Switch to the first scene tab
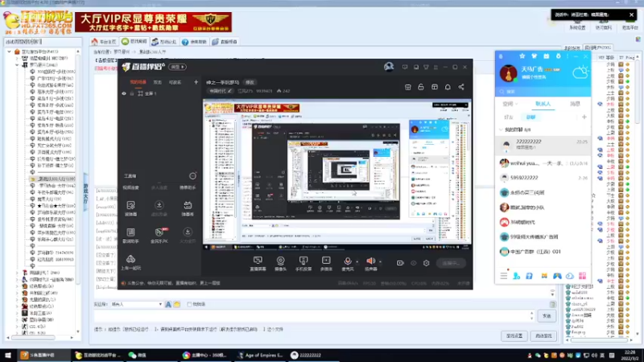644x362 pixels. (138, 82)
